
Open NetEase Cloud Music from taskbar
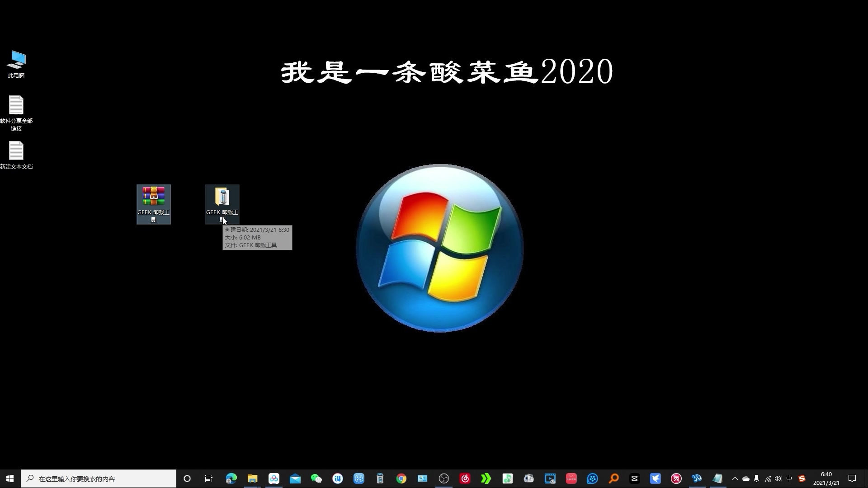coord(465,479)
